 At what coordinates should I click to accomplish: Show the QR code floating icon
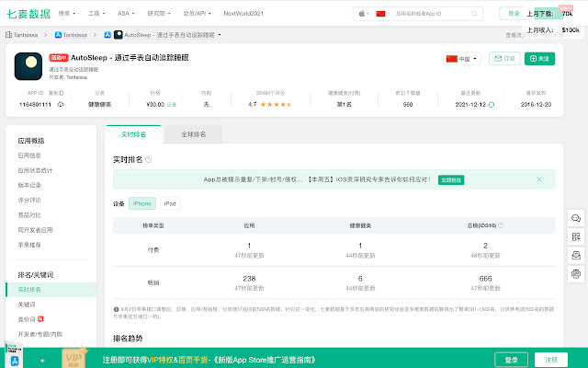tap(576, 236)
